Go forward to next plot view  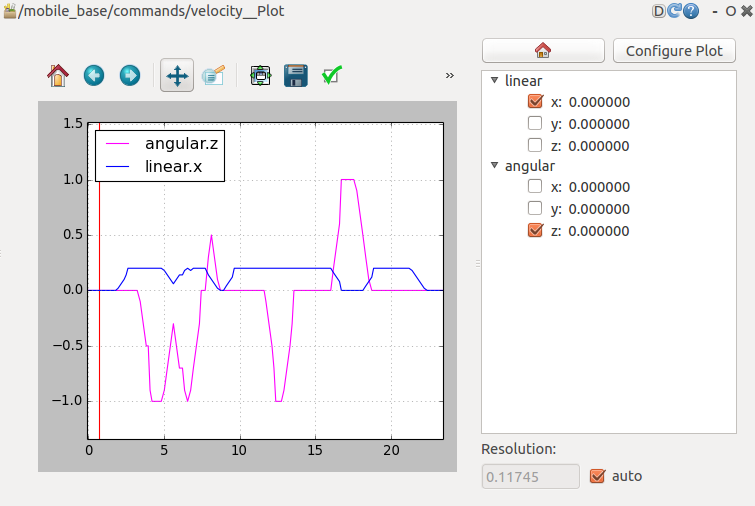click(x=129, y=75)
